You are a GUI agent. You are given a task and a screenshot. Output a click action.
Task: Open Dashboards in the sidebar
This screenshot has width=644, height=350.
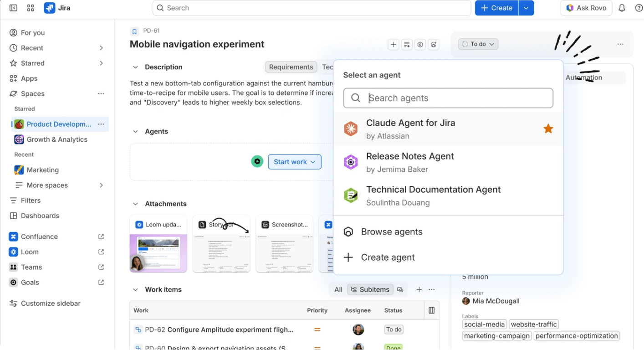tap(40, 216)
